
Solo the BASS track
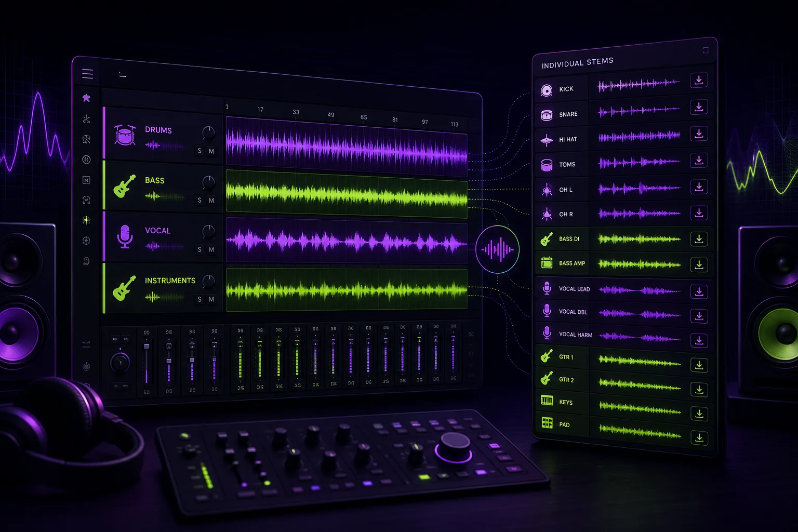point(199,201)
